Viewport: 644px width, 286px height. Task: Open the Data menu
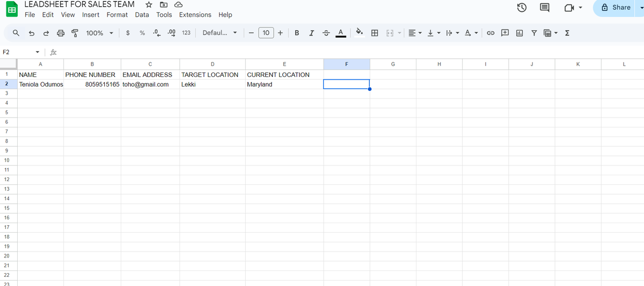click(x=142, y=15)
